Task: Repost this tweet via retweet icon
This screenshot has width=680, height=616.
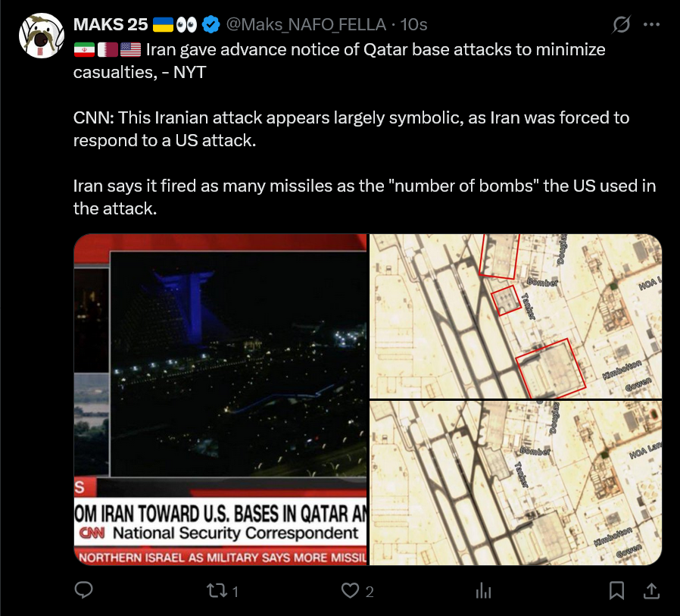Action: pos(216,591)
